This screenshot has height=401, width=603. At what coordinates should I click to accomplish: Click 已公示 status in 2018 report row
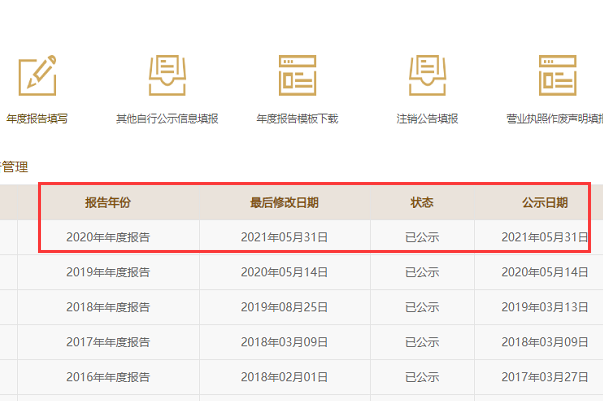pos(422,307)
